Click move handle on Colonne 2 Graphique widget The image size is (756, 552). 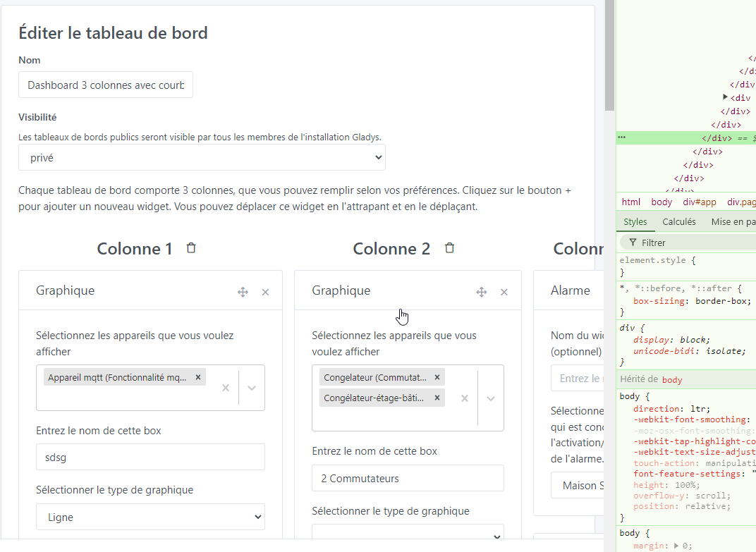pyautogui.click(x=482, y=292)
